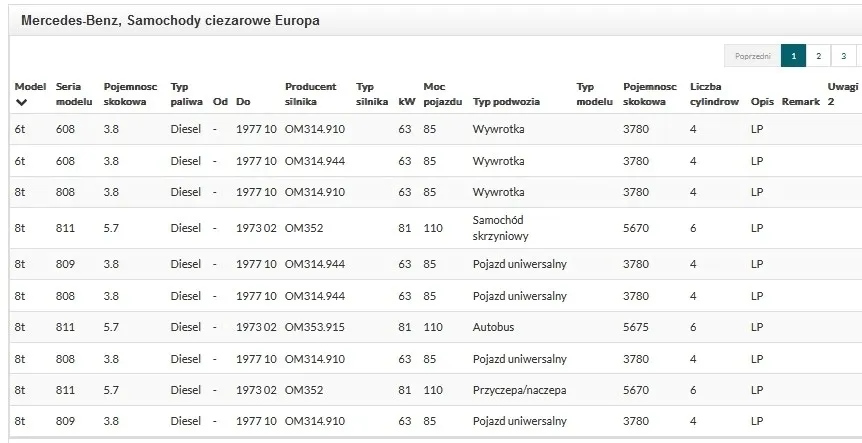The image size is (862, 443).
Task: Click cylinder count 6 in the Autobus row
Action: click(x=693, y=327)
